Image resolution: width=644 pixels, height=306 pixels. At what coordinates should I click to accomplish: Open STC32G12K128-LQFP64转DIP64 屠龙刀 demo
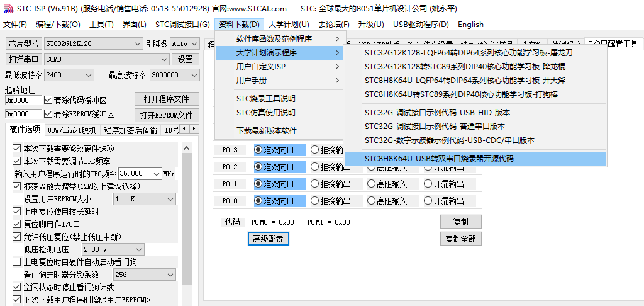[x=475, y=53]
